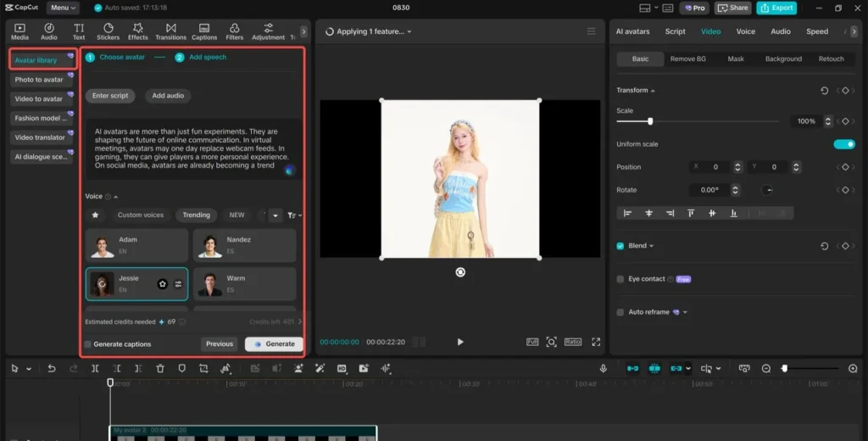Open the Effects panel
Viewport: 868px width, 441px height.
pos(138,31)
